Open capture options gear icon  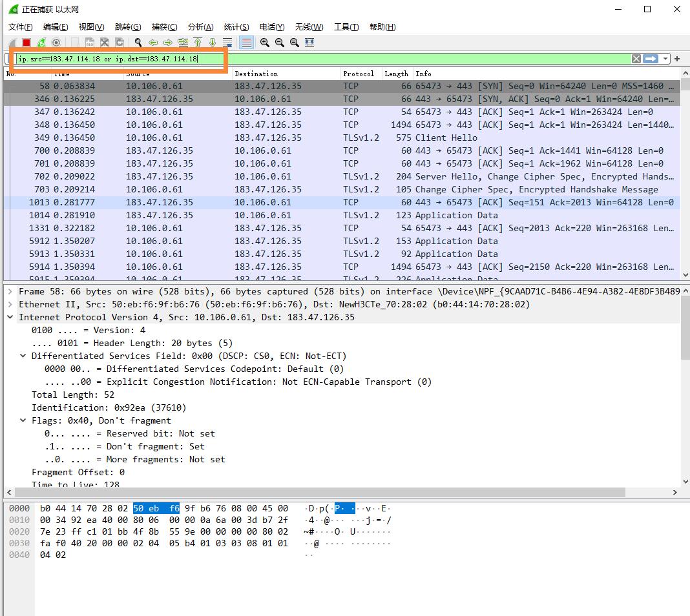[56, 43]
